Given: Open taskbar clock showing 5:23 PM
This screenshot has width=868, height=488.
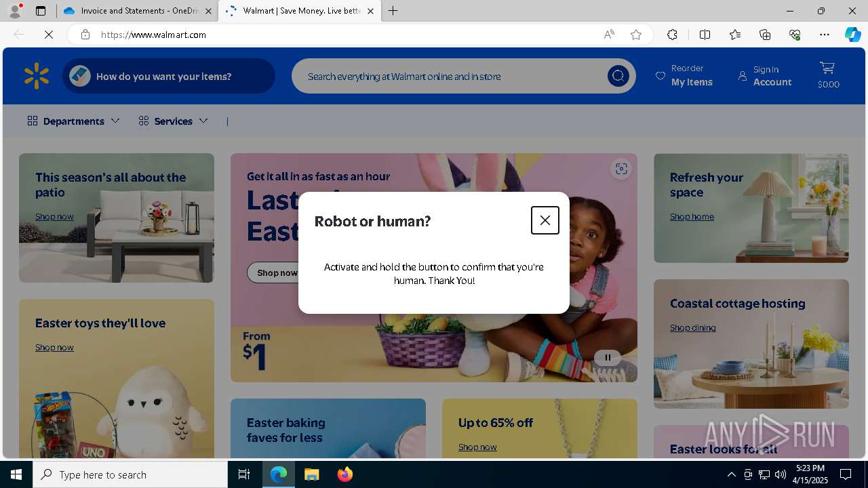Looking at the screenshot, I should [x=810, y=474].
